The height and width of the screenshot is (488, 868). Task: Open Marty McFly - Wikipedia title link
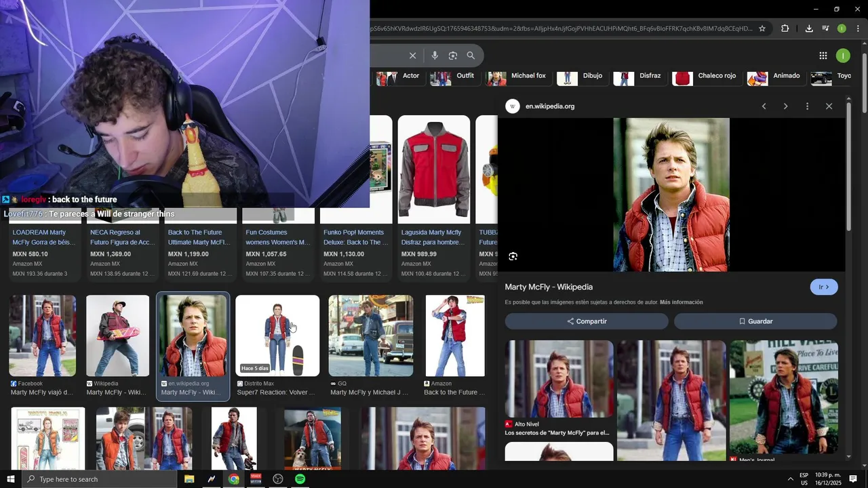tap(549, 287)
